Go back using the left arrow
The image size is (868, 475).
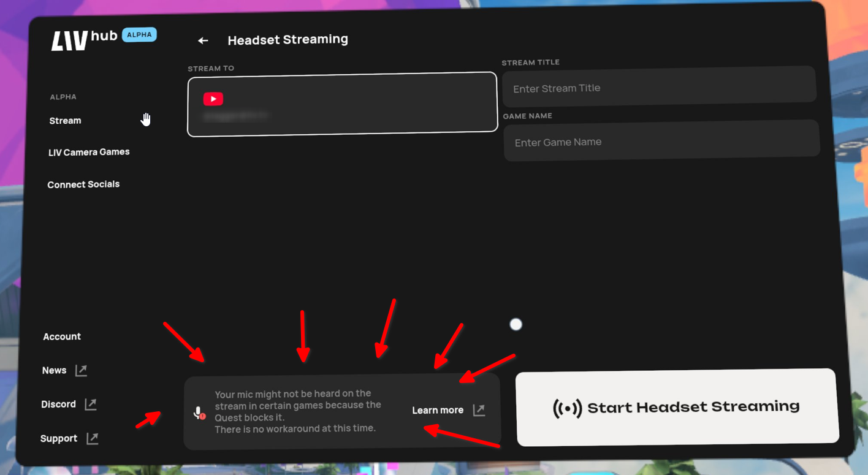point(203,40)
